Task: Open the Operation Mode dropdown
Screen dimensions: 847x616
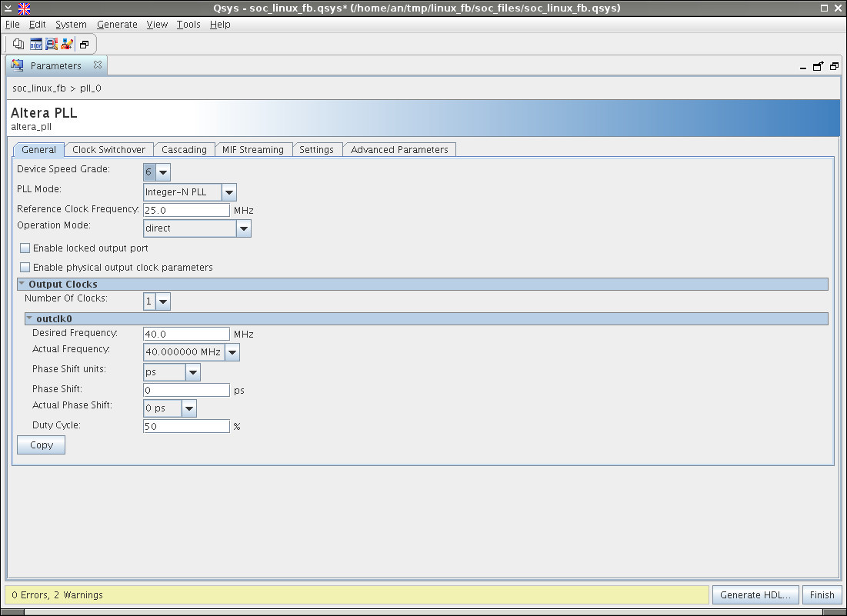Action: click(244, 228)
